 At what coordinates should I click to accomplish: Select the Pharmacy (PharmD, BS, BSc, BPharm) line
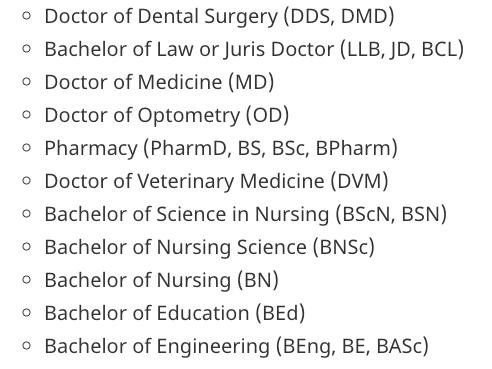tap(221, 148)
